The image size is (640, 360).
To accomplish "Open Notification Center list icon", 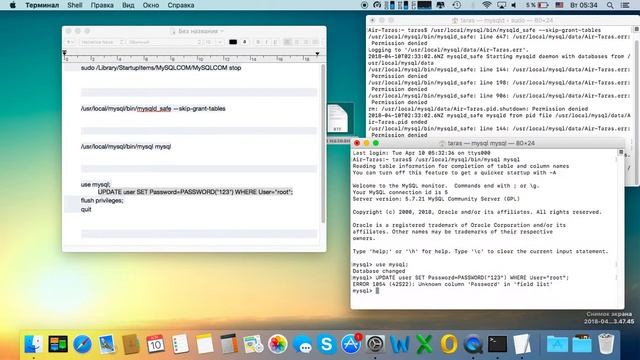I will [x=625, y=5].
